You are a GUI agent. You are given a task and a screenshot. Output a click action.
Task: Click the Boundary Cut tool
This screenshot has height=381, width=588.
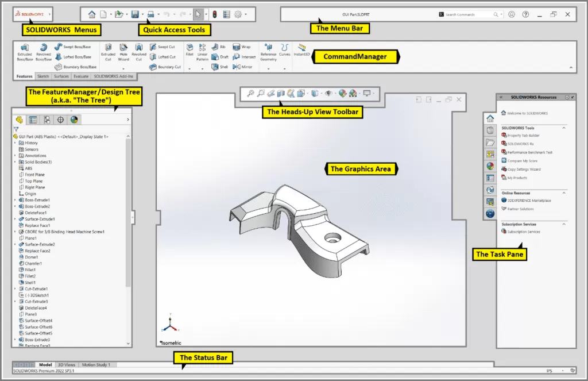click(x=165, y=67)
